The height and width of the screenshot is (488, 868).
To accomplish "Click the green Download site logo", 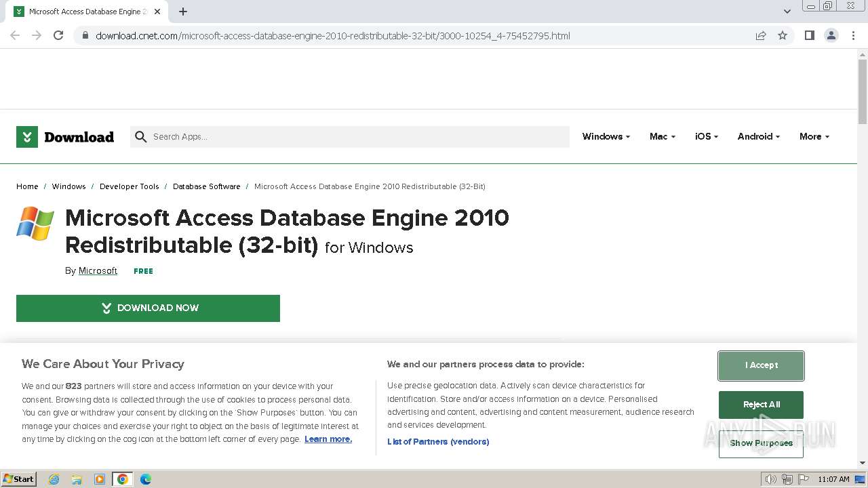I will [x=65, y=137].
